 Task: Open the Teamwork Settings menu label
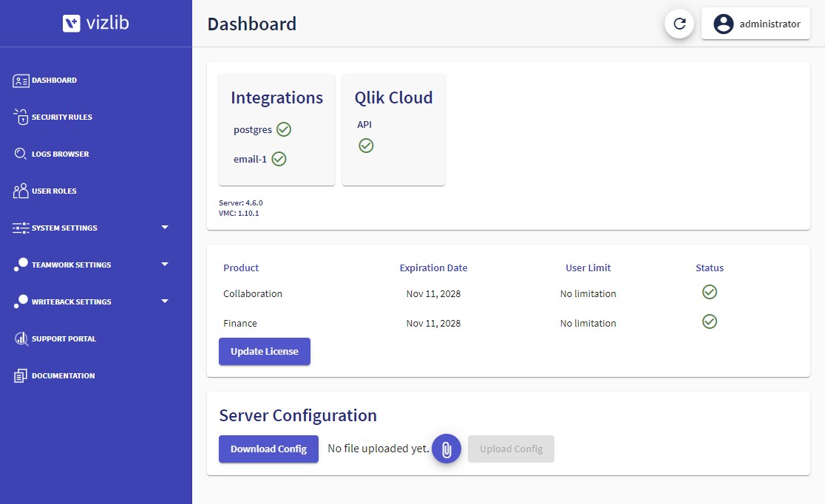(x=71, y=265)
